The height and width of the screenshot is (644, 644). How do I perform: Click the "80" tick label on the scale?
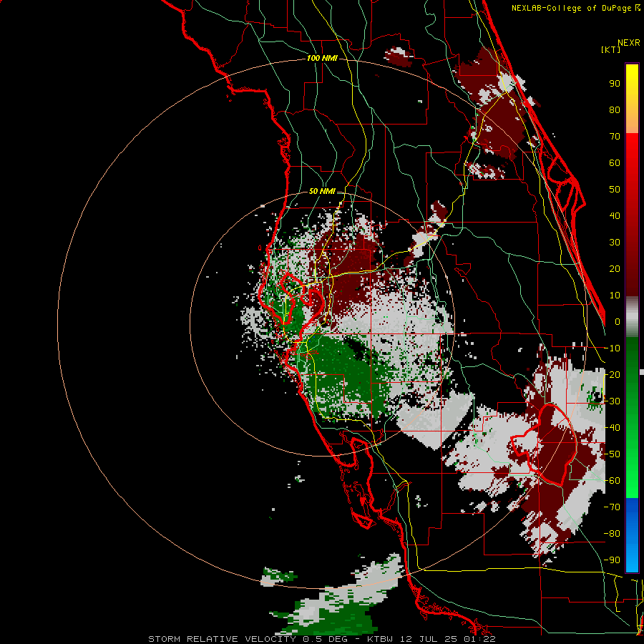pyautogui.click(x=615, y=110)
